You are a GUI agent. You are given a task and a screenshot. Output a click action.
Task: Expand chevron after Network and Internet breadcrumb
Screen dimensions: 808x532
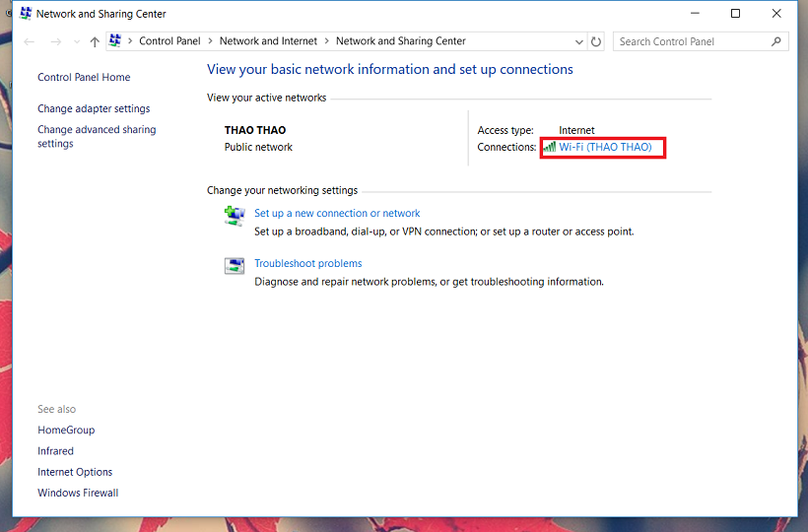coord(326,41)
